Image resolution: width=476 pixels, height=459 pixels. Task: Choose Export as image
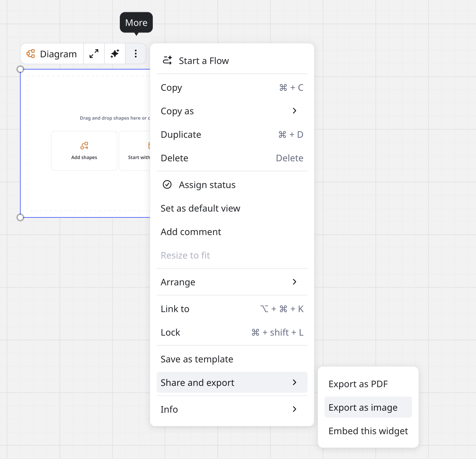[x=363, y=407]
